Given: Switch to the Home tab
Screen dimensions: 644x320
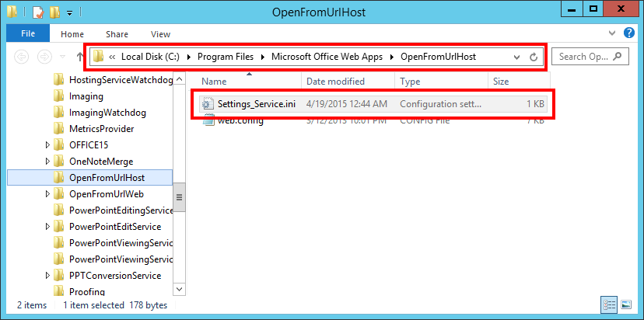Looking at the screenshot, I should [72, 34].
